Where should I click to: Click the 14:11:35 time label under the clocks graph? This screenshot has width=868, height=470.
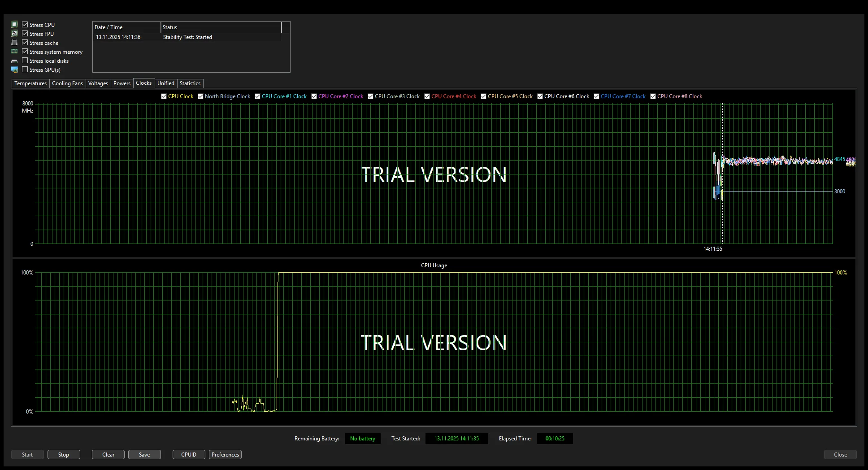click(x=713, y=249)
